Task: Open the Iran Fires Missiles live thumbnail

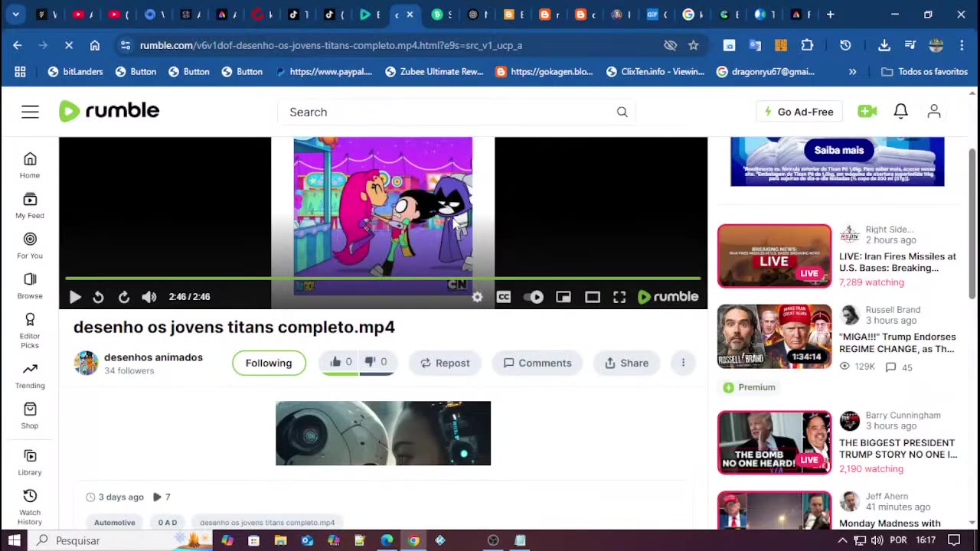Action: pos(774,256)
